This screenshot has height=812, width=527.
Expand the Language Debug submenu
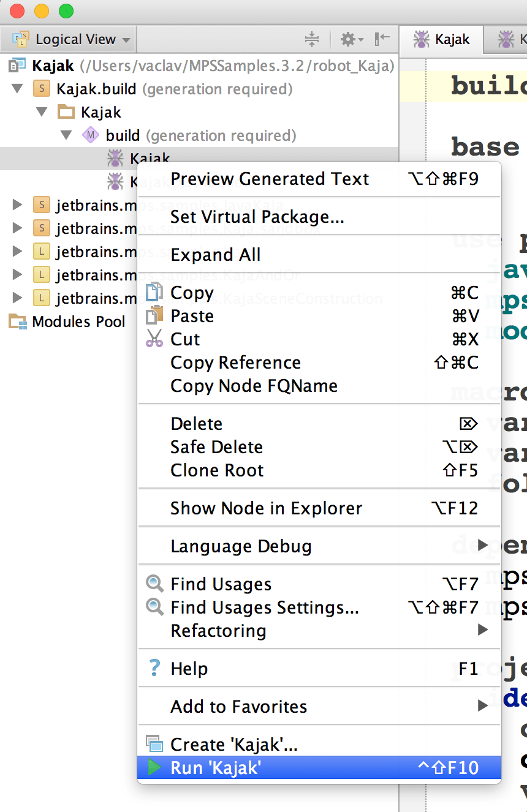[482, 546]
